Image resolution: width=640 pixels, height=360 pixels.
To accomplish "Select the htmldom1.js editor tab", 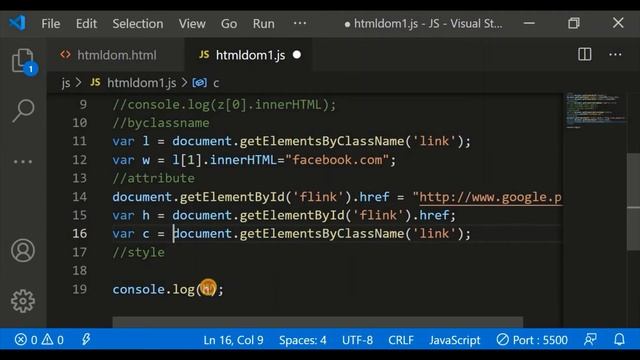I will tap(250, 55).
